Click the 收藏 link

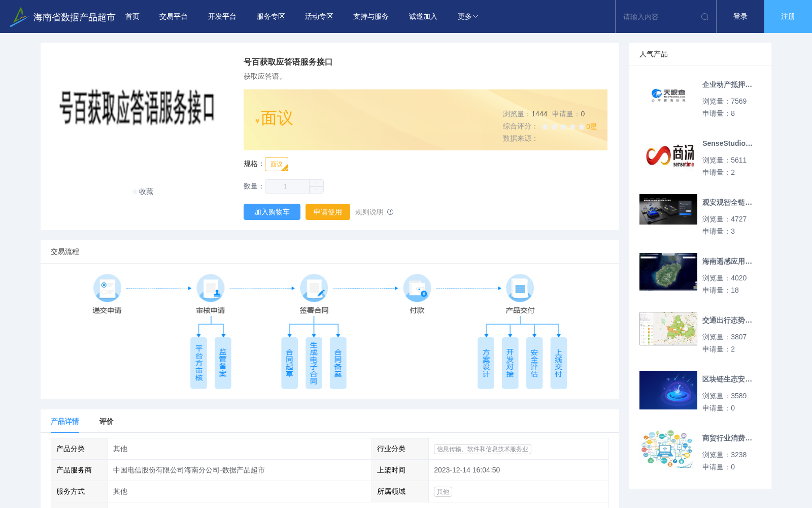pos(146,192)
